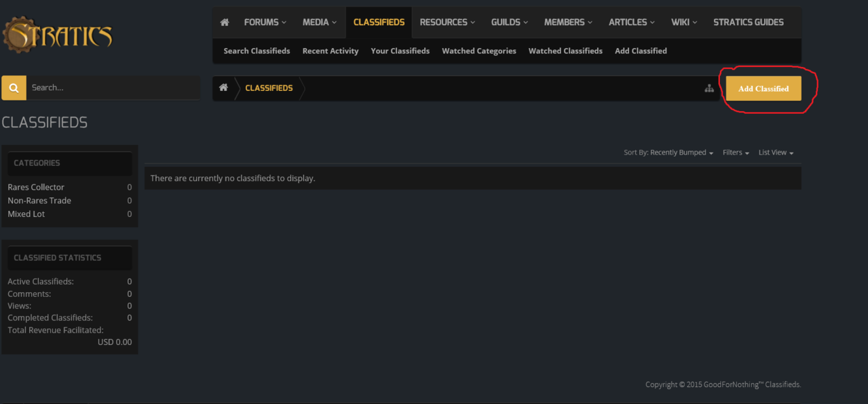Viewport: 868px width, 404px height.
Task: Click the 'no classifieds to display' message
Action: [233, 178]
